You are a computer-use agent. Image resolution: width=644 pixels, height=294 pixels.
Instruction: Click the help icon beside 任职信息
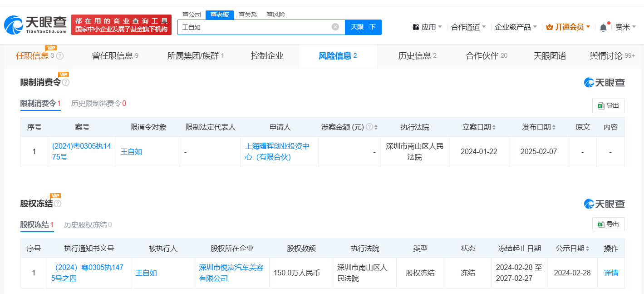pos(60,56)
